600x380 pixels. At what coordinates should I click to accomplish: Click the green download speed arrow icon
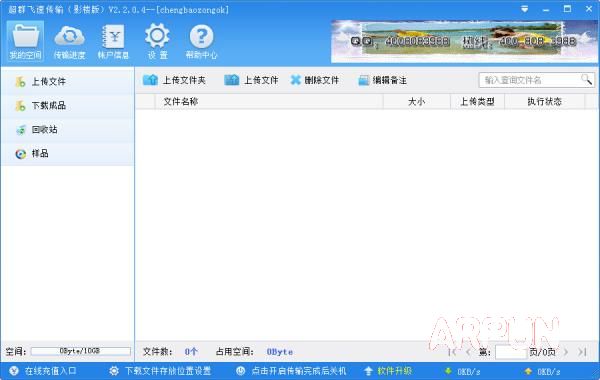[x=448, y=371]
